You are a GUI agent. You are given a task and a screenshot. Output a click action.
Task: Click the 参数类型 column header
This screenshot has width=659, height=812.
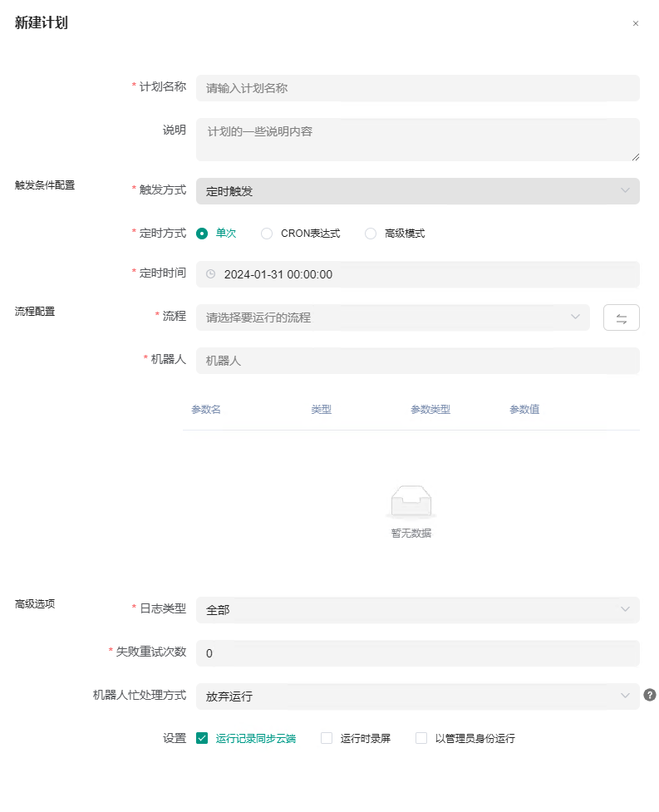430,409
